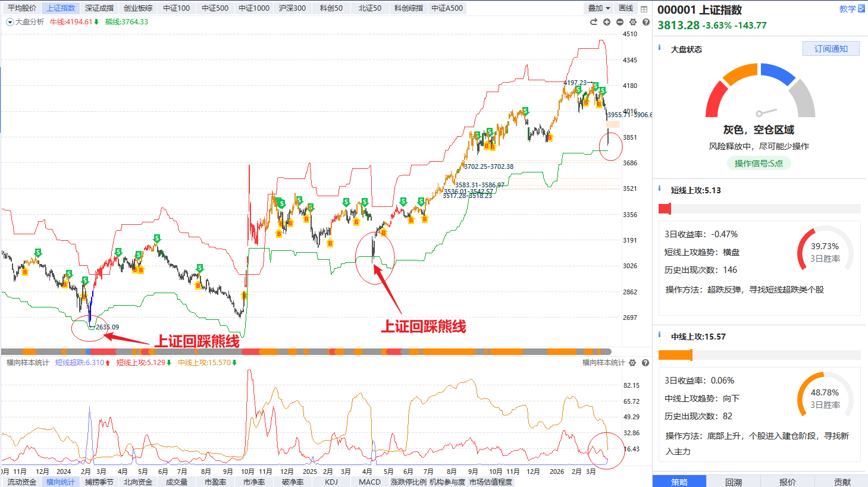Click the grid layout icon beside 画线

point(644,8)
